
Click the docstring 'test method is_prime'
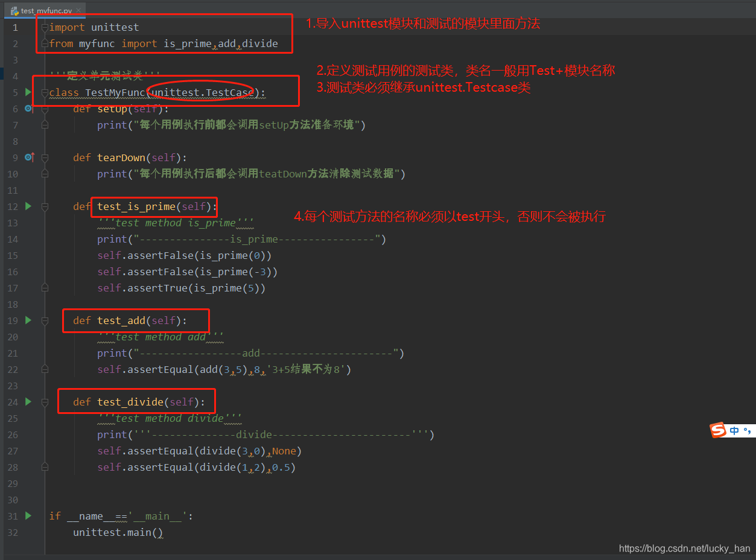pos(176,223)
